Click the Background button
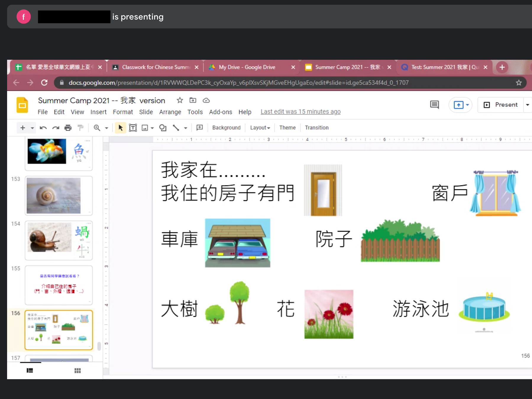This screenshot has width=532, height=399. (226, 128)
